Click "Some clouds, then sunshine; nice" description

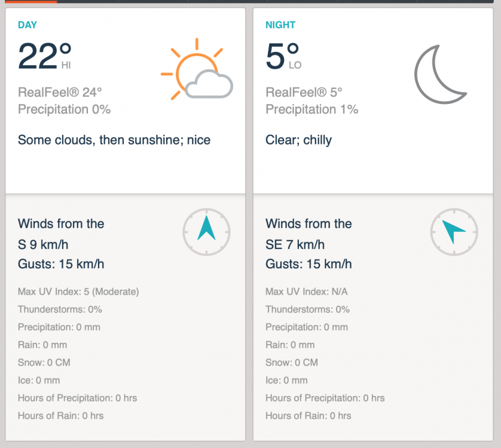click(114, 140)
